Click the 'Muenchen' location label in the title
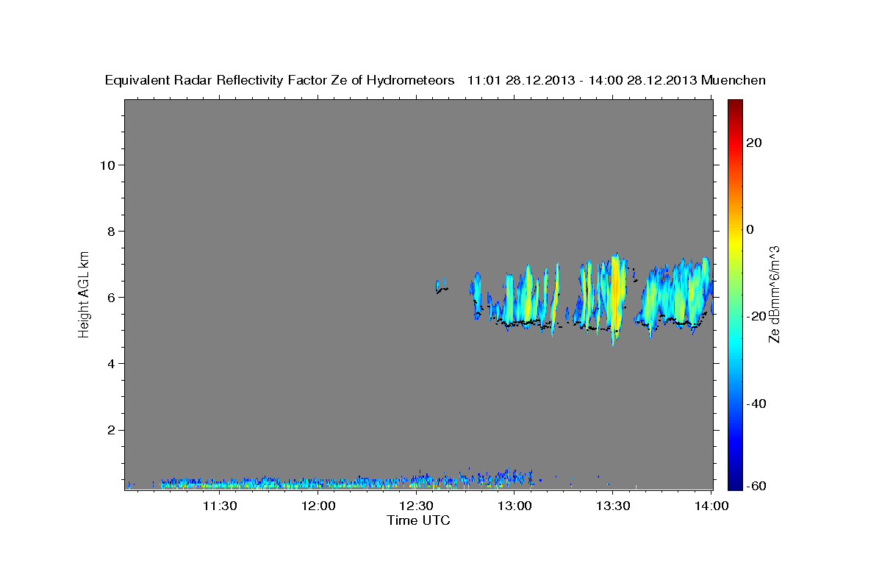The height and width of the screenshot is (588, 882). [734, 81]
